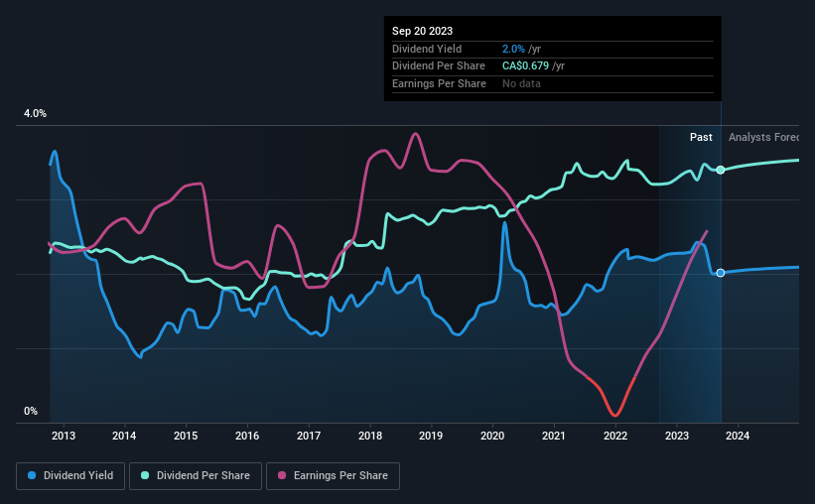Screen dimensions: 815x504
Task: Click the CA$0.679 dividend per share value
Action: click(x=525, y=66)
